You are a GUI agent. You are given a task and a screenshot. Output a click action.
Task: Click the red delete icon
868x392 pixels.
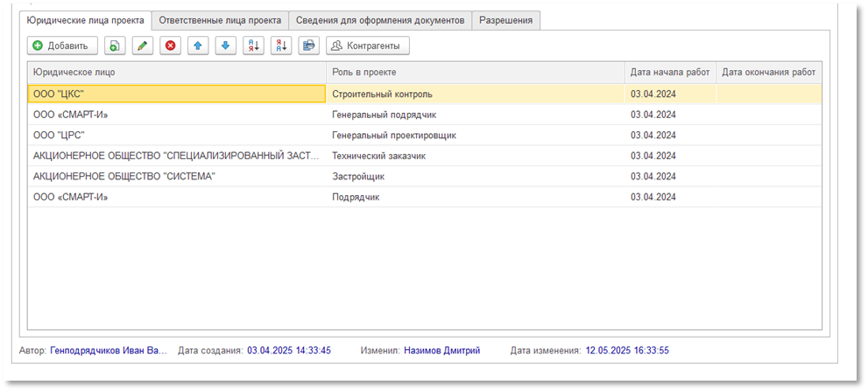(x=171, y=45)
